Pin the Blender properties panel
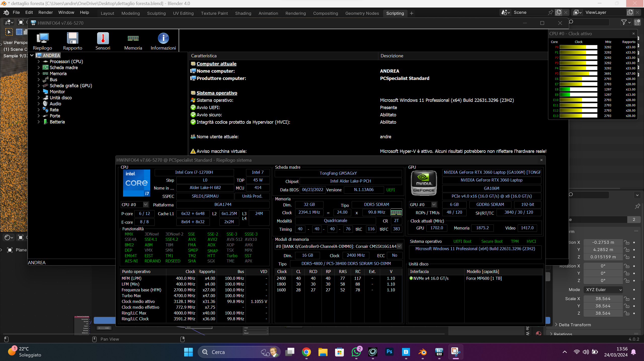The image size is (644, 361). pos(637,206)
